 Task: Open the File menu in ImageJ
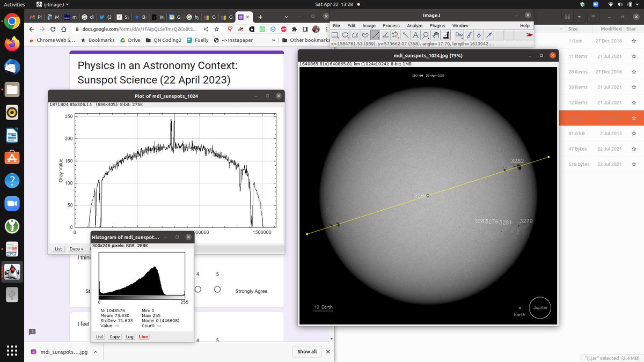[336, 25]
